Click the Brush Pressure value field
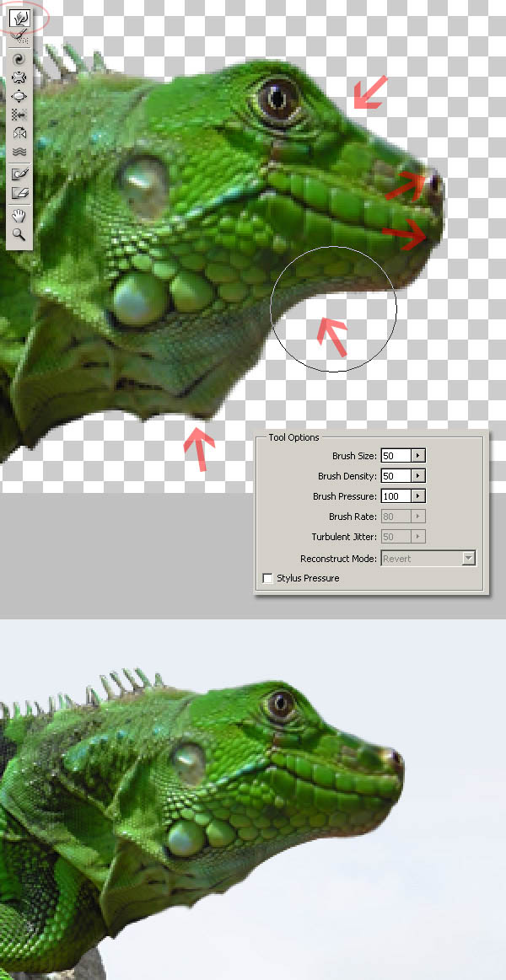 (x=396, y=495)
